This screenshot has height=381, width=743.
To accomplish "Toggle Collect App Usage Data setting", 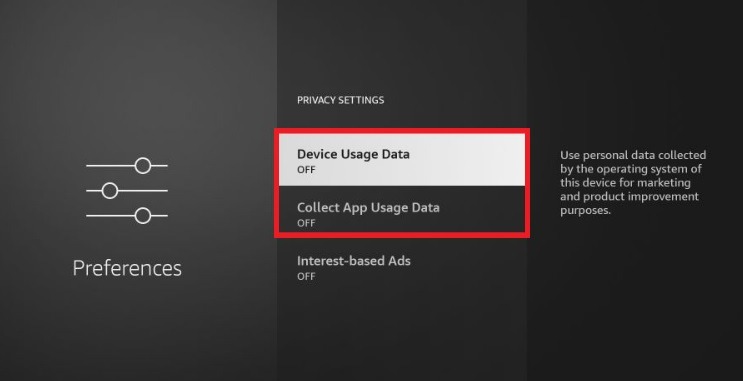I will [x=401, y=213].
